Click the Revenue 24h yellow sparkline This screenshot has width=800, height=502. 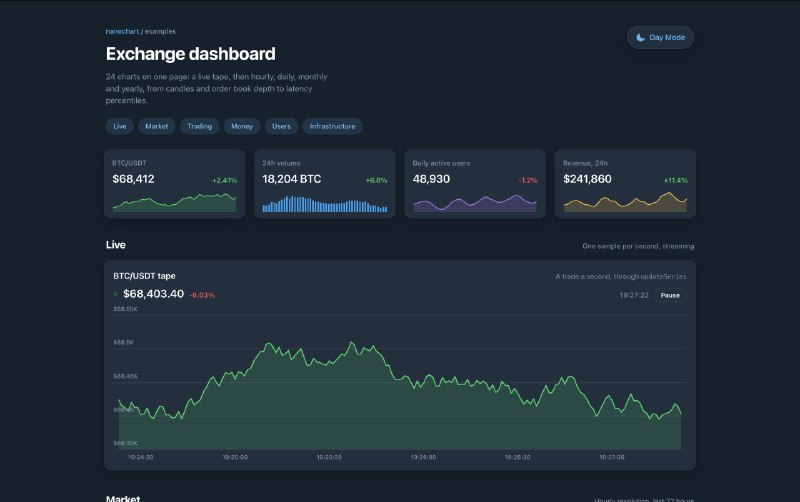[x=625, y=202]
